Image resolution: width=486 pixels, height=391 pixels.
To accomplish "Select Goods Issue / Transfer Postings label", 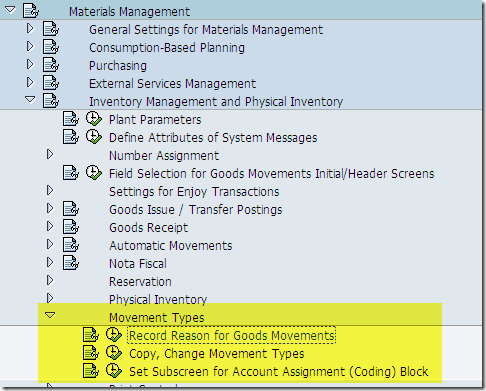I will (196, 210).
